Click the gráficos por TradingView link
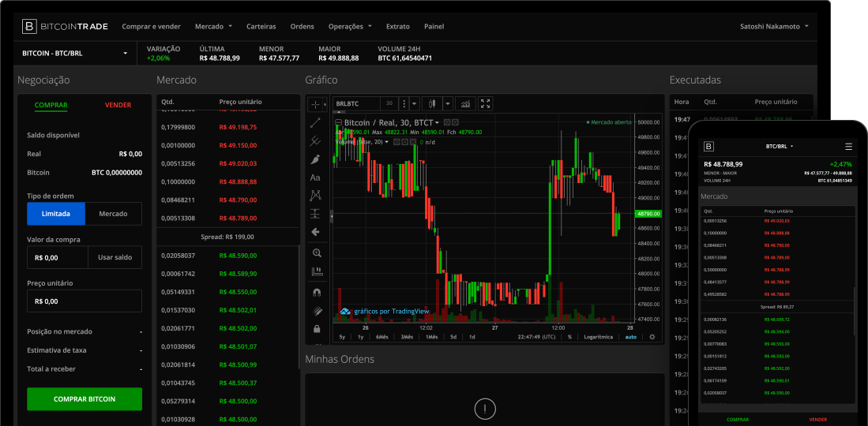This screenshot has height=426, width=868. click(384, 311)
